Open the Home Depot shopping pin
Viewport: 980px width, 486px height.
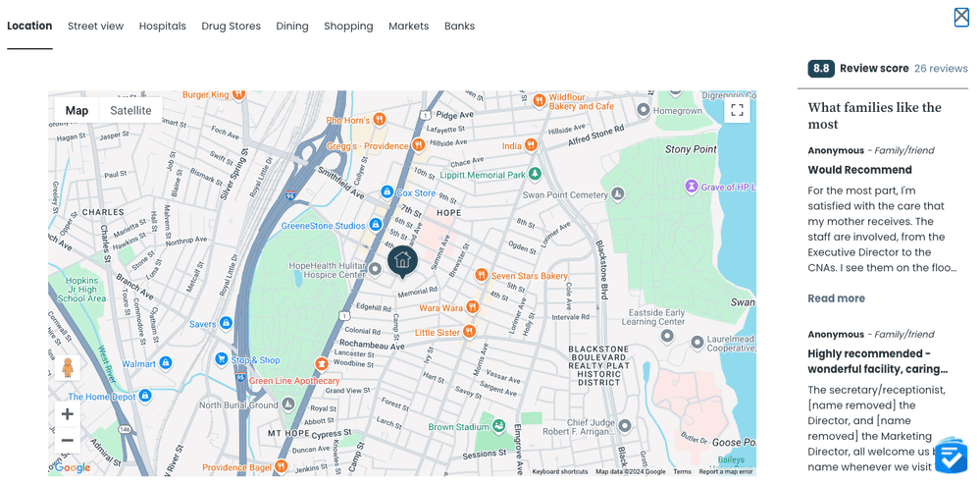coord(145,396)
